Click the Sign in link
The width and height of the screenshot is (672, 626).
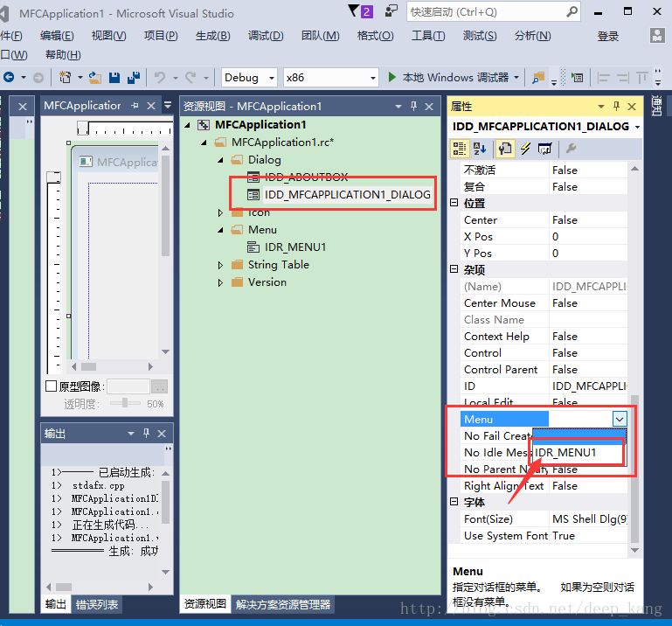[x=607, y=37]
